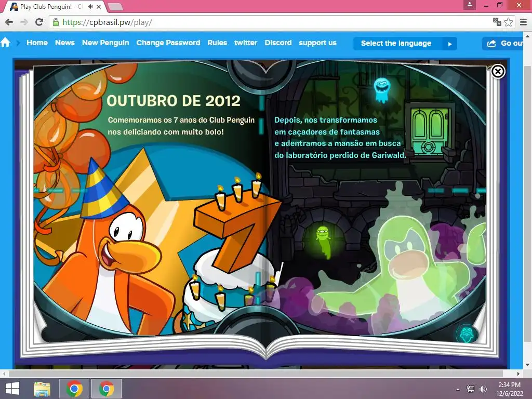Open the Change Password link

[x=168, y=43]
